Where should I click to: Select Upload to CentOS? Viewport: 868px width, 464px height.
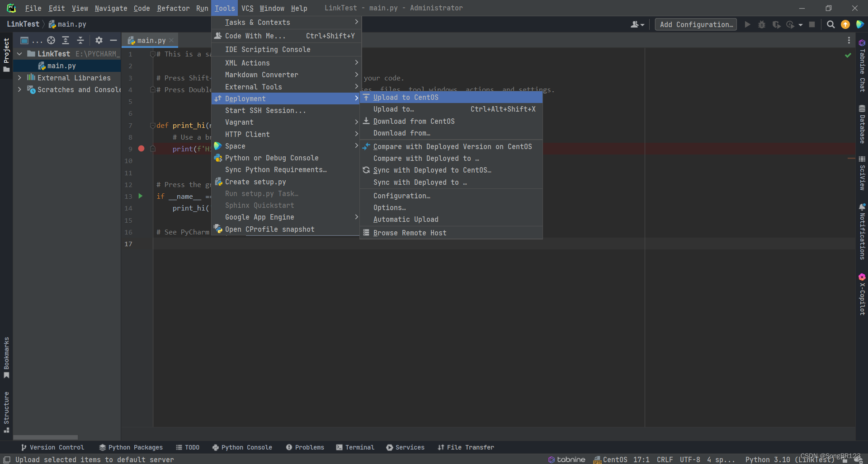coord(451,97)
